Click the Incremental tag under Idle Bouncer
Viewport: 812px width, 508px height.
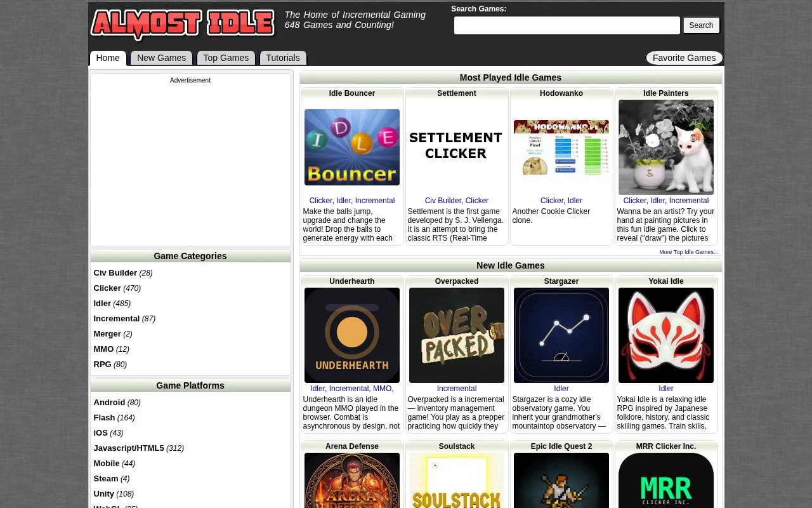click(375, 201)
